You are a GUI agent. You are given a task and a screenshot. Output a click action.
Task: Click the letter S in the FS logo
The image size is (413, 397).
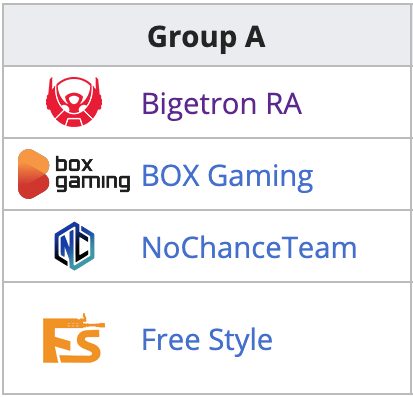[83, 345]
